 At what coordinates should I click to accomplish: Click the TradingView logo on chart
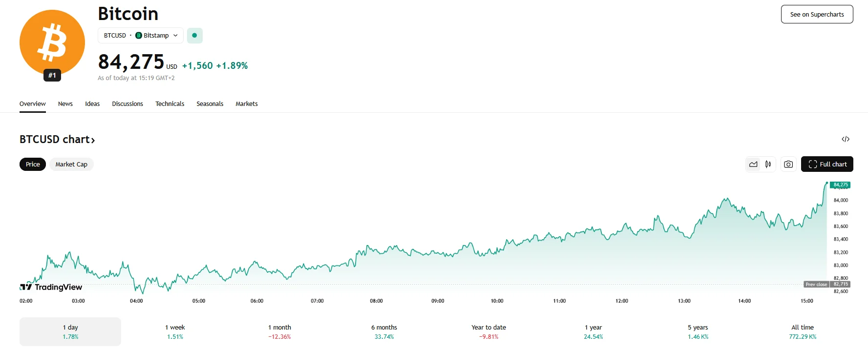[51, 287]
